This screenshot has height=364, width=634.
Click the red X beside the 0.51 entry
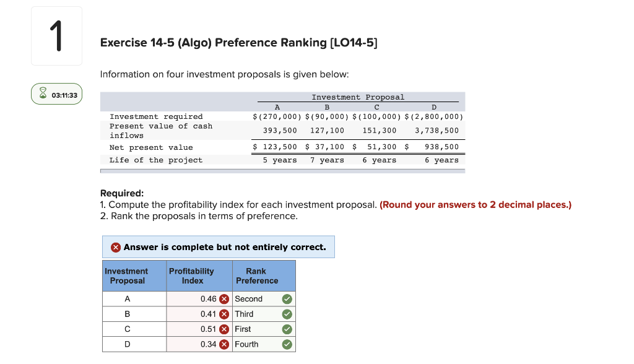coord(224,329)
